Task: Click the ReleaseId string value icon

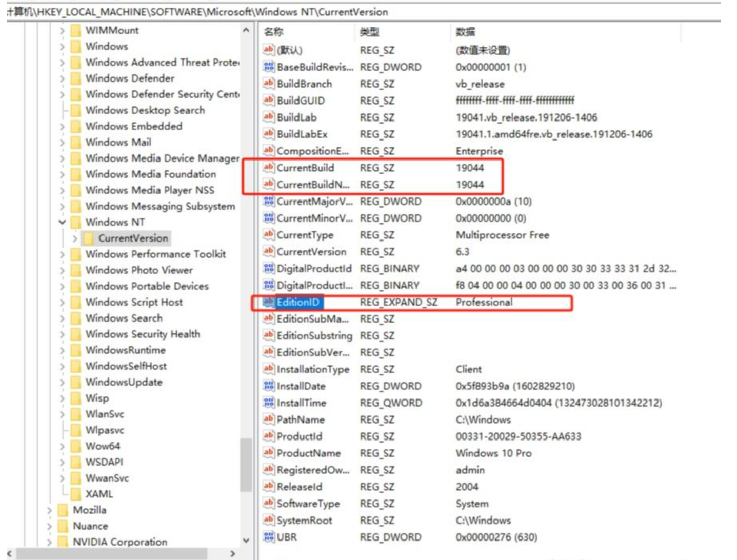Action: click(269, 486)
